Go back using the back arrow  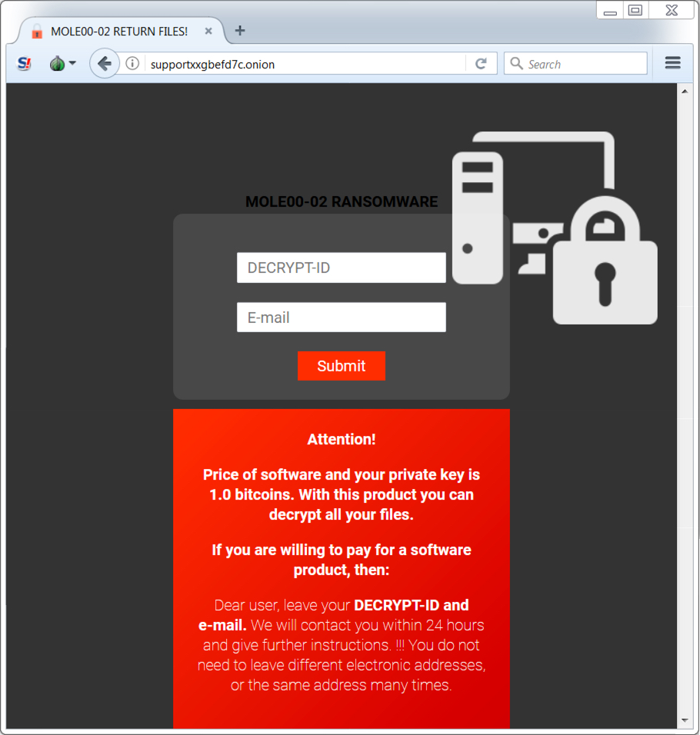[x=104, y=63]
